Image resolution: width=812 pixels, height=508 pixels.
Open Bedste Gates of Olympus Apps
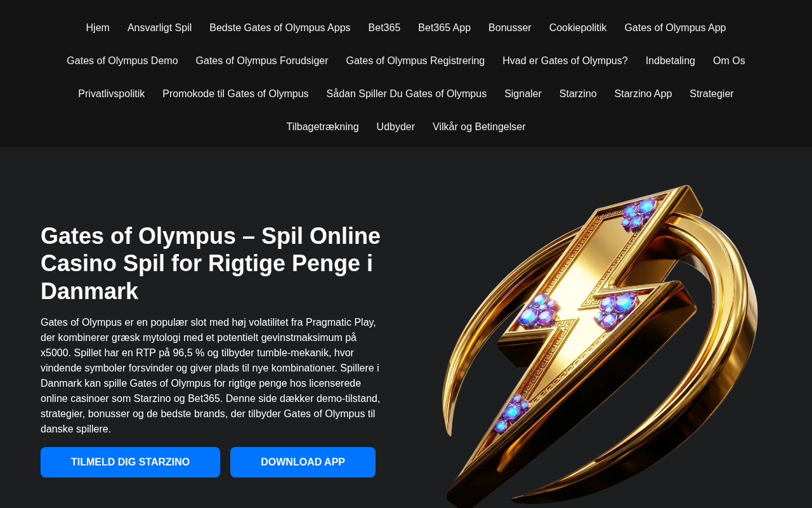click(x=280, y=28)
